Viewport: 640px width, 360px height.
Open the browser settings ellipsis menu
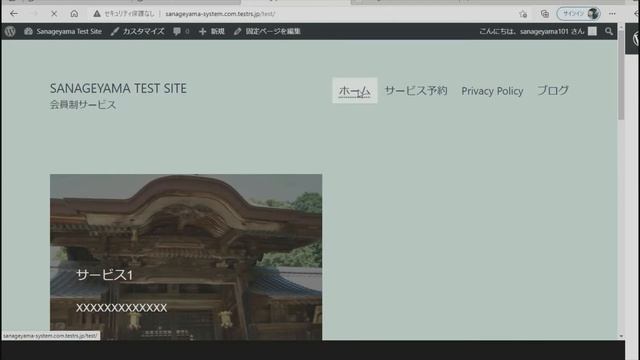[612, 13]
